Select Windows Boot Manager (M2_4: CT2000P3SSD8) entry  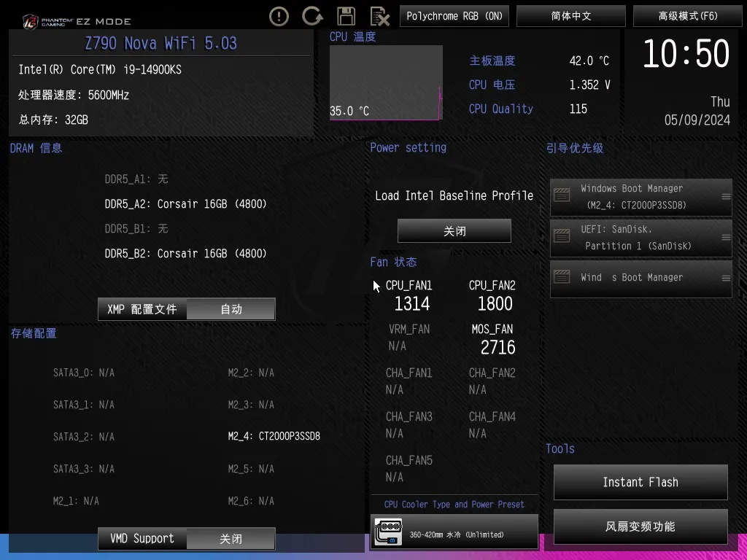pyautogui.click(x=640, y=197)
